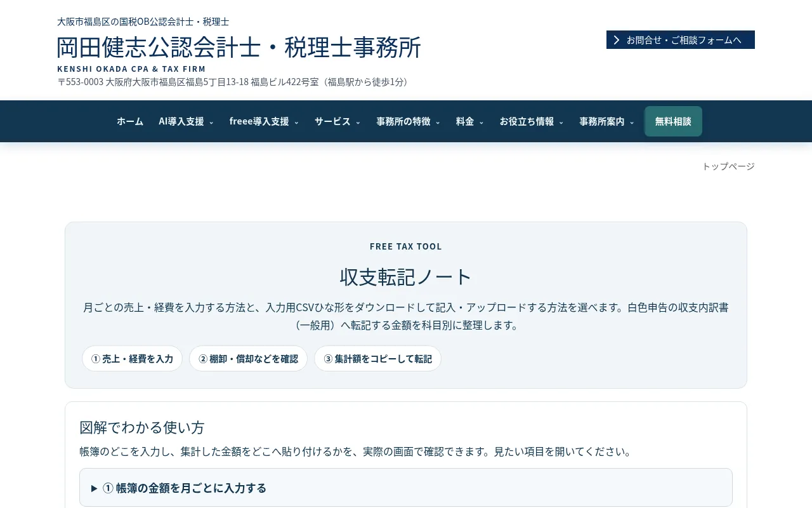Jump to step ② 棚卸・償却などを確認
This screenshot has height=508, width=812.
(x=248, y=359)
